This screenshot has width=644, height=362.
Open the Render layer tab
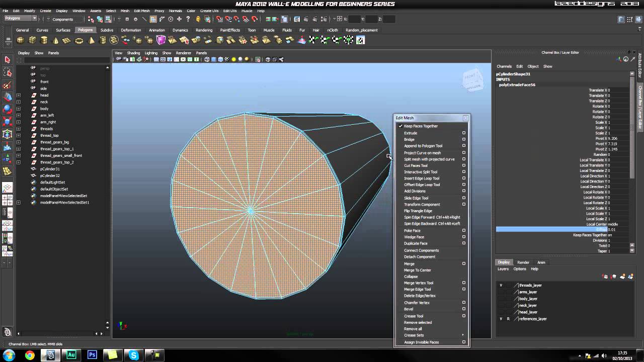(523, 262)
